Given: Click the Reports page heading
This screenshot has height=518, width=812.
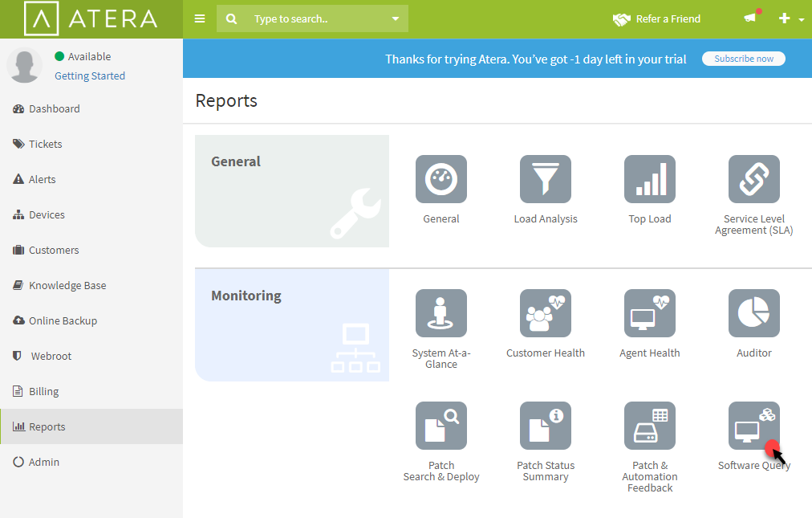Looking at the screenshot, I should pos(226,100).
